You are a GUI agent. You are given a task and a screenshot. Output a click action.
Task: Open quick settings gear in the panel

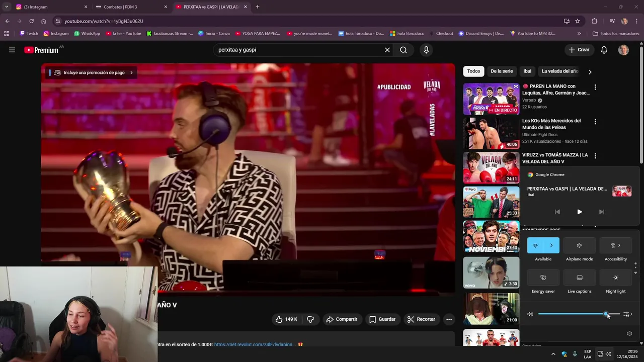pyautogui.click(x=629, y=333)
